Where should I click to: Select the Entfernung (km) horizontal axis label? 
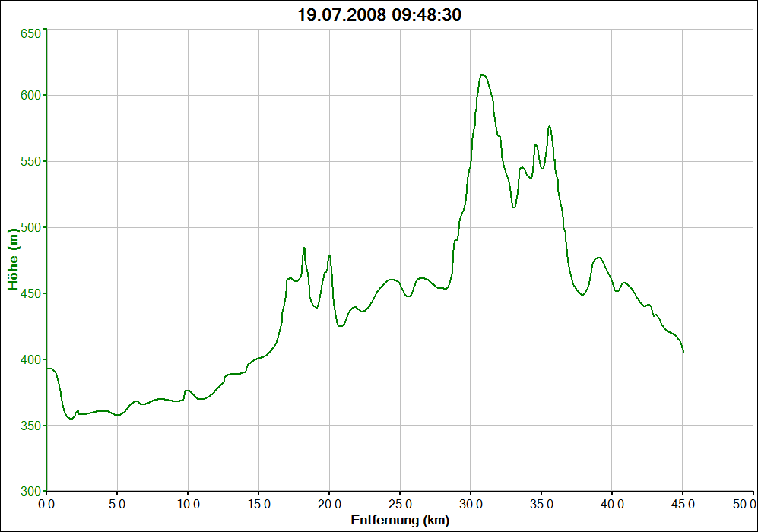tap(400, 521)
